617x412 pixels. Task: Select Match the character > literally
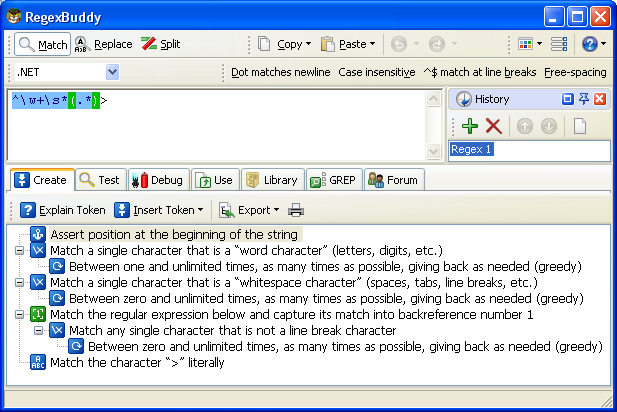[137, 362]
